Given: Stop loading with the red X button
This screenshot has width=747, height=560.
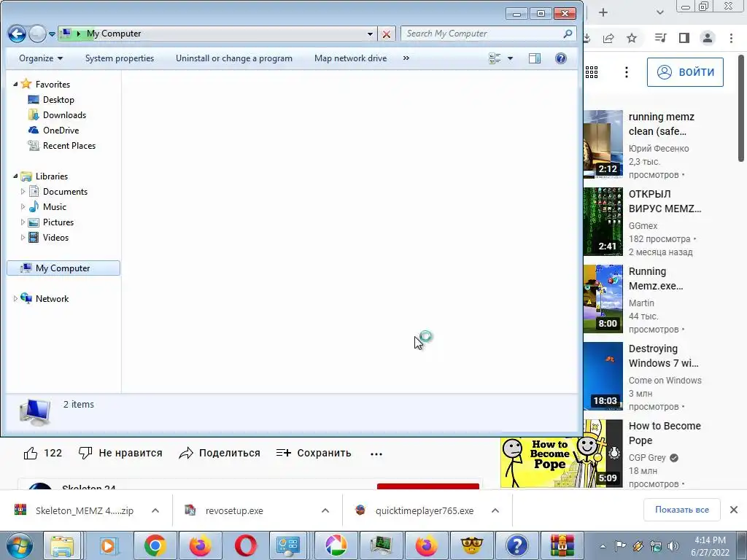Looking at the screenshot, I should (x=387, y=34).
